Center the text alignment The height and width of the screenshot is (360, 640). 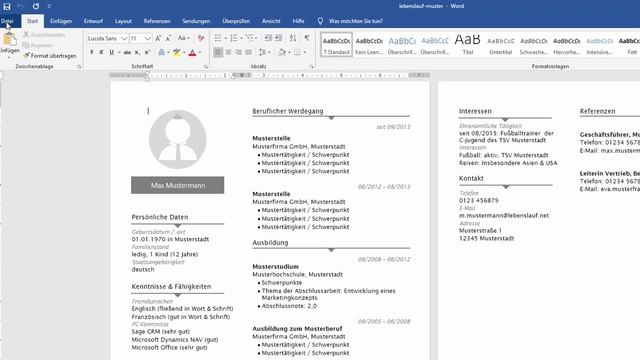coord(229,52)
